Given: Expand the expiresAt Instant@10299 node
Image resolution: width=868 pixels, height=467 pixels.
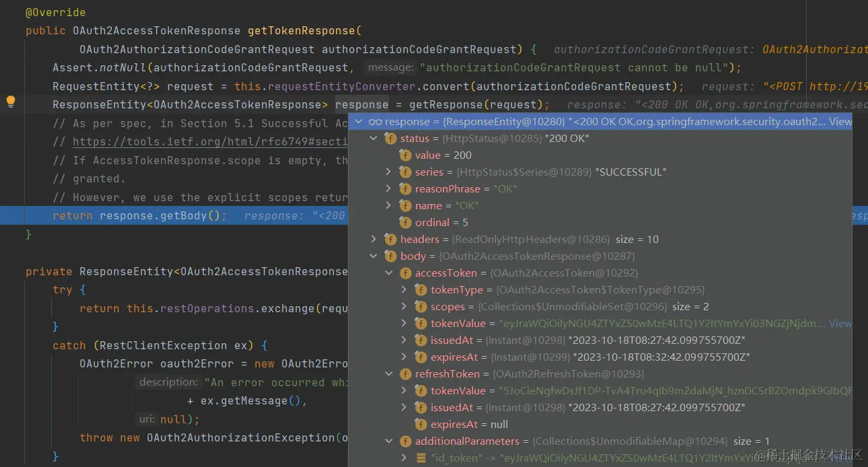Looking at the screenshot, I should click(404, 357).
